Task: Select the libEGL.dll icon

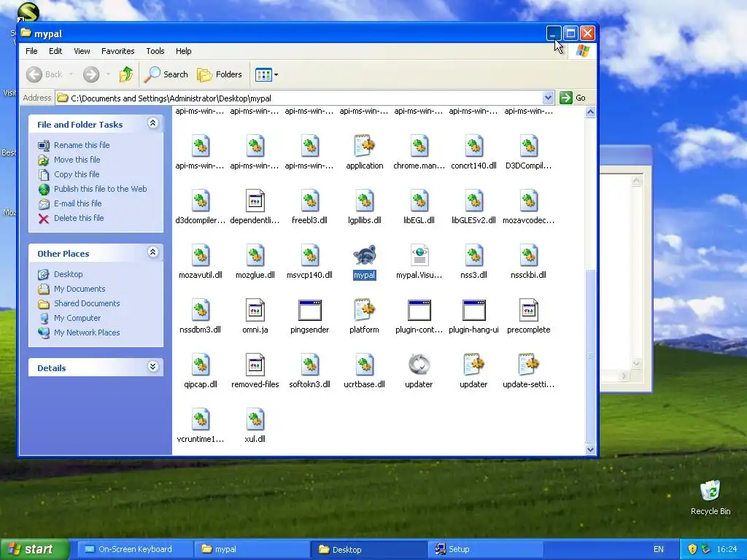Action: pos(419,201)
